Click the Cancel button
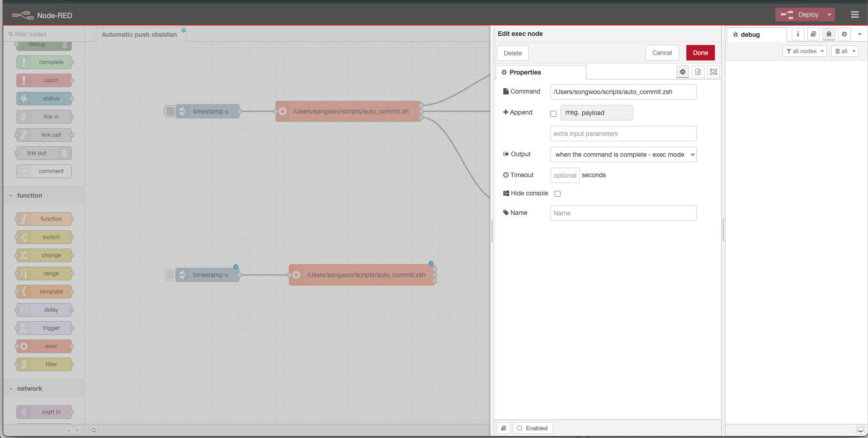Image resolution: width=868 pixels, height=438 pixels. click(x=662, y=53)
